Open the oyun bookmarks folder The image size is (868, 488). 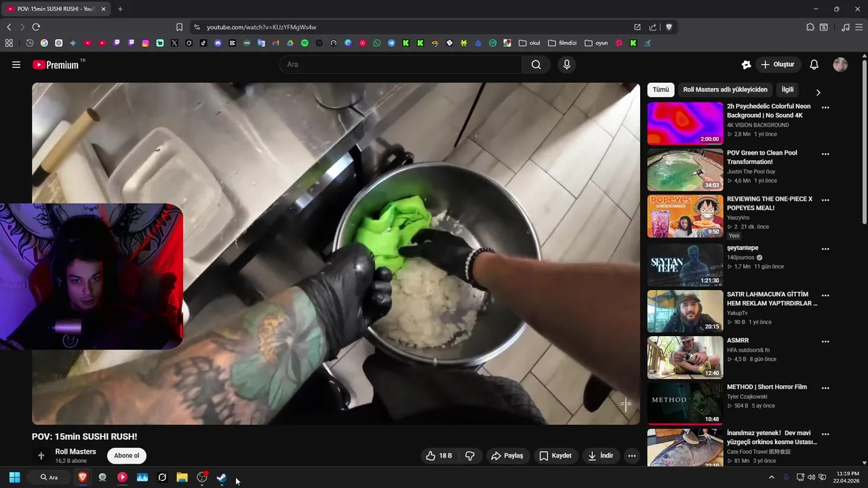[596, 43]
